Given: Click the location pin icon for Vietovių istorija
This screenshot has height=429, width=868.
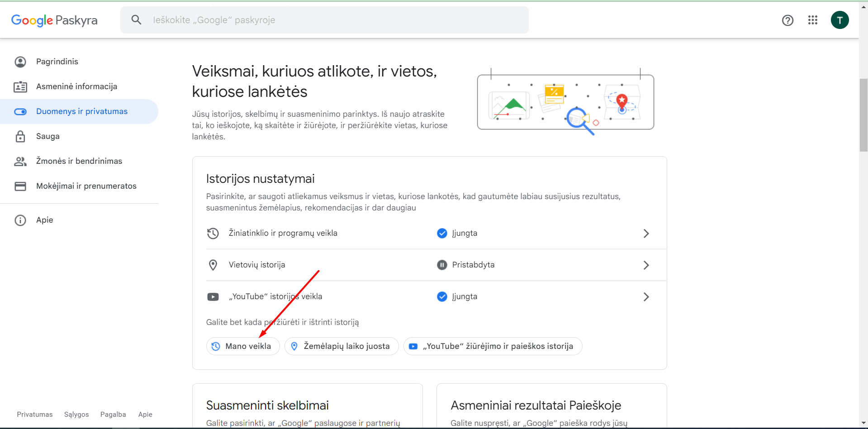Looking at the screenshot, I should click(213, 265).
